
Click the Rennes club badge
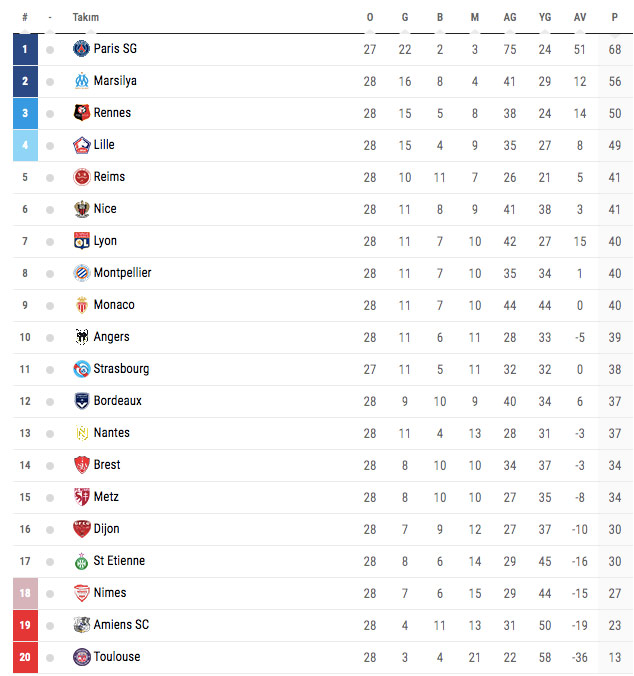point(82,113)
